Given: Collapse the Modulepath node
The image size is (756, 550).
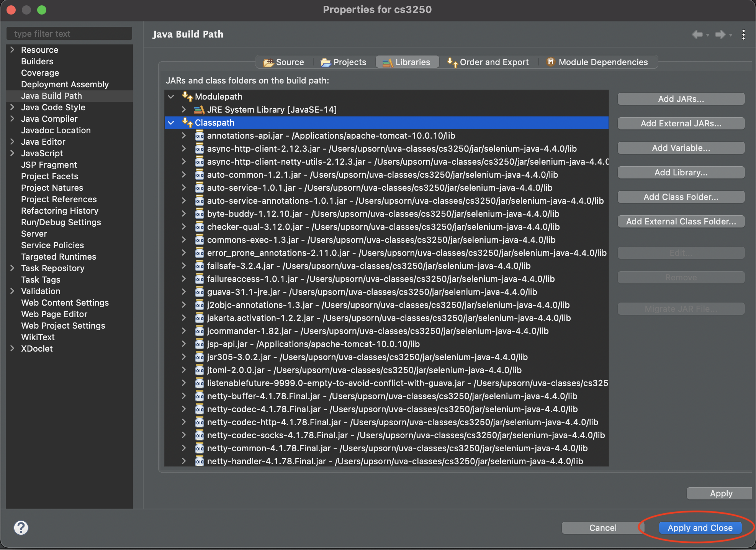Looking at the screenshot, I should click(x=171, y=97).
